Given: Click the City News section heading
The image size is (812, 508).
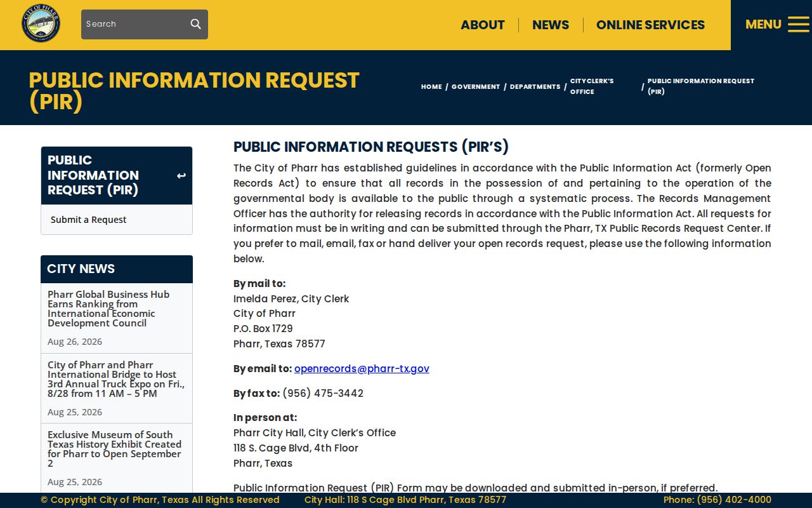Looking at the screenshot, I should pos(81,269).
